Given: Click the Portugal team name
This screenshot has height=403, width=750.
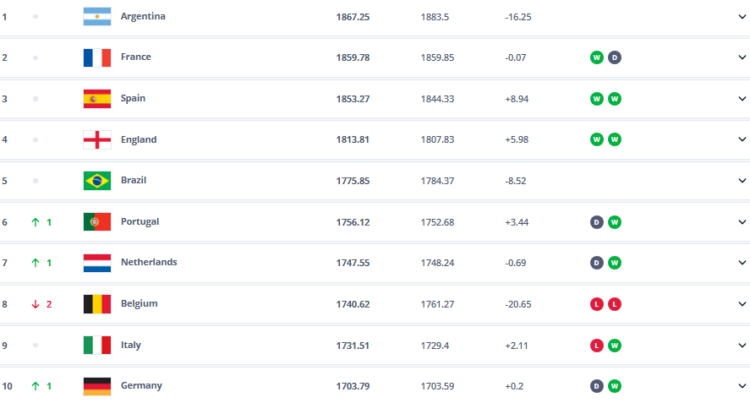Looking at the screenshot, I should [x=139, y=222].
